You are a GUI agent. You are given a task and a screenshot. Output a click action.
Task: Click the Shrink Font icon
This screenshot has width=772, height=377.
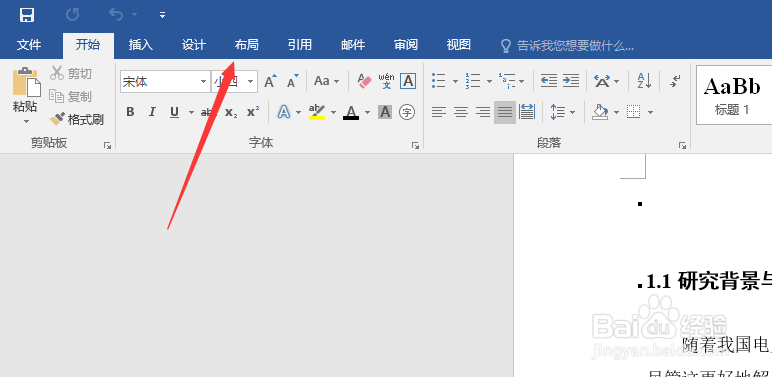[x=293, y=81]
